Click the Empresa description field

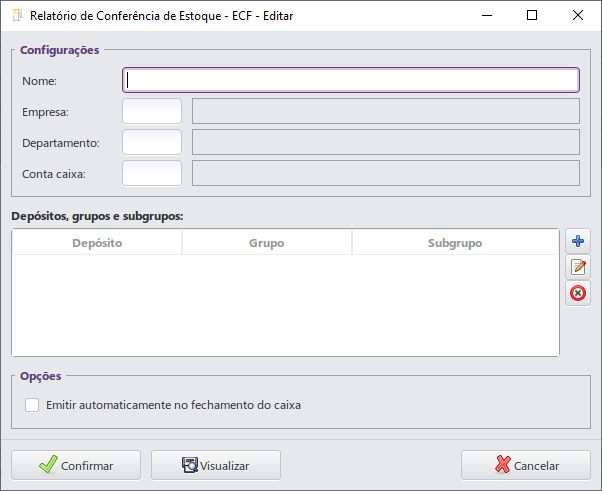[385, 111]
